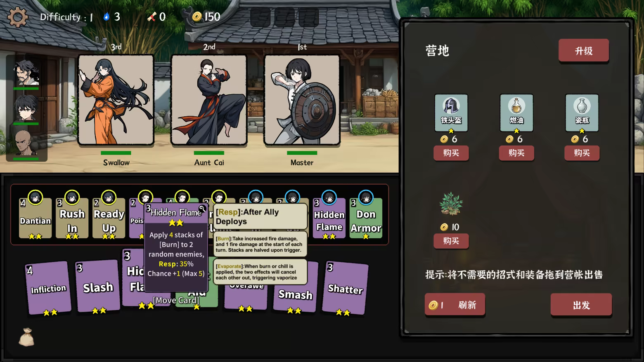The width and height of the screenshot is (644, 362).
Task: Click the 刷新 refresh button
Action: [455, 305]
